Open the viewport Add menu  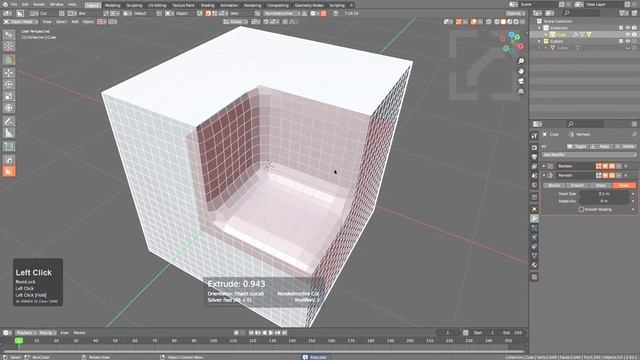tap(75, 22)
